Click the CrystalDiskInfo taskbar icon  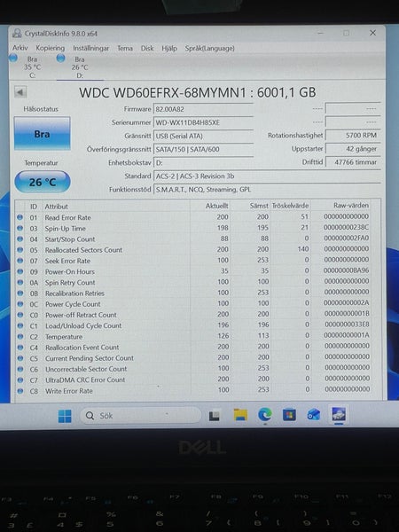click(x=339, y=414)
